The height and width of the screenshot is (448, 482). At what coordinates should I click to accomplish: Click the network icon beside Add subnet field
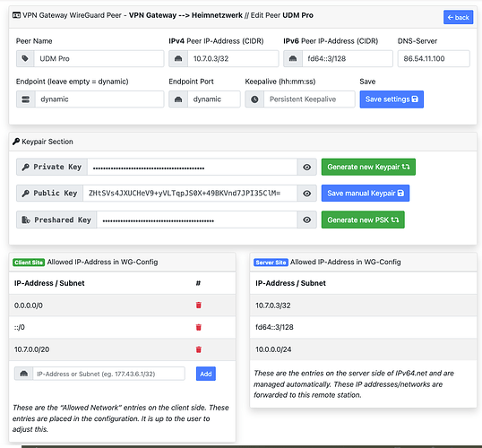pos(23,374)
